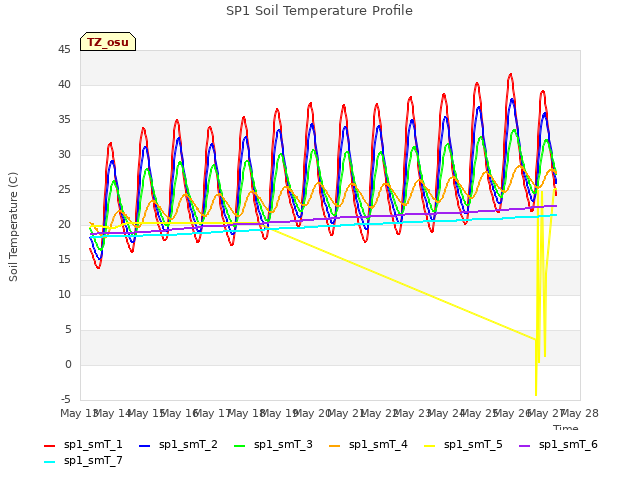Click the 30 y-axis tick label
This screenshot has width=640, height=480.
64,154
